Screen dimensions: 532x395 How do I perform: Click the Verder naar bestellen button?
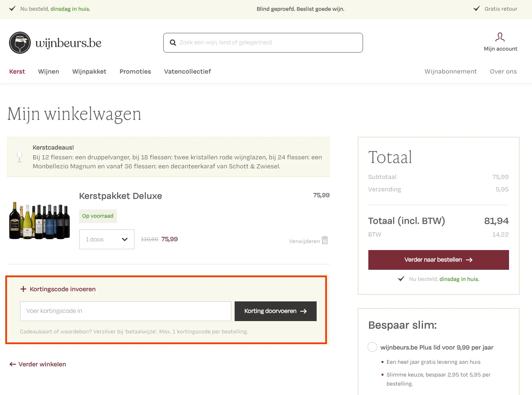tap(438, 260)
